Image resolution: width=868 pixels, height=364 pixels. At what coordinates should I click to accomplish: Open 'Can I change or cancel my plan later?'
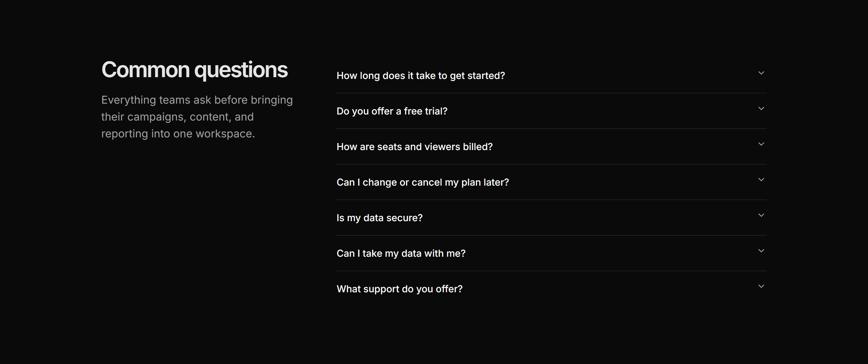pyautogui.click(x=551, y=182)
